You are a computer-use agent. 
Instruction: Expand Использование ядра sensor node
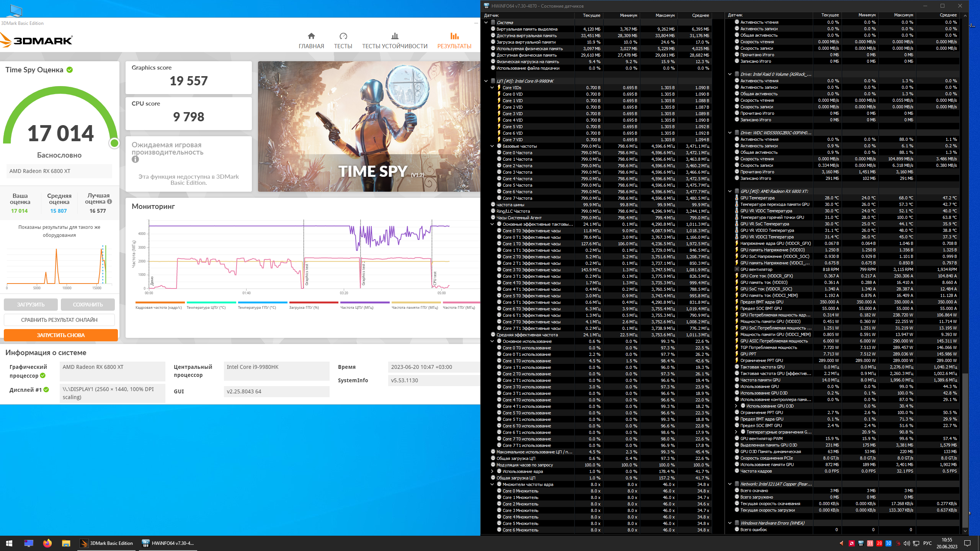[492, 471]
